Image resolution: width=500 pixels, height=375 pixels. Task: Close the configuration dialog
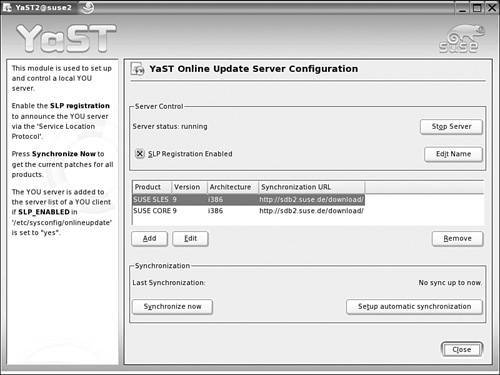(x=462, y=349)
